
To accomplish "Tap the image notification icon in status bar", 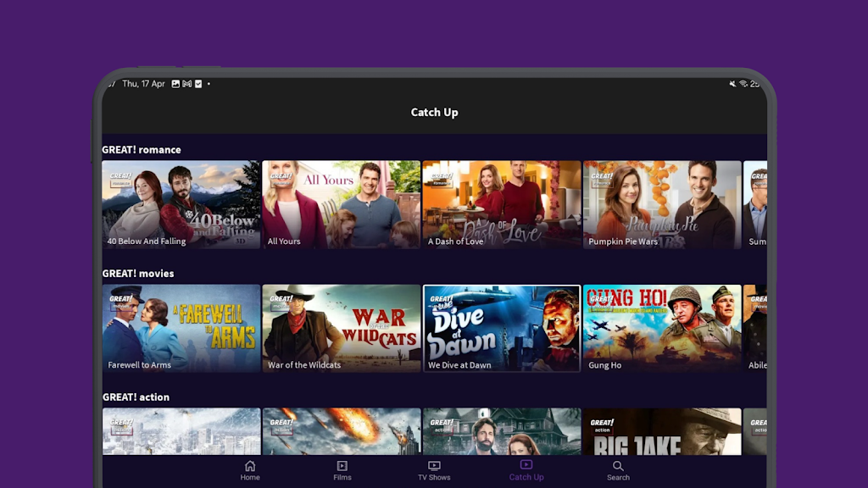I will pos(175,84).
